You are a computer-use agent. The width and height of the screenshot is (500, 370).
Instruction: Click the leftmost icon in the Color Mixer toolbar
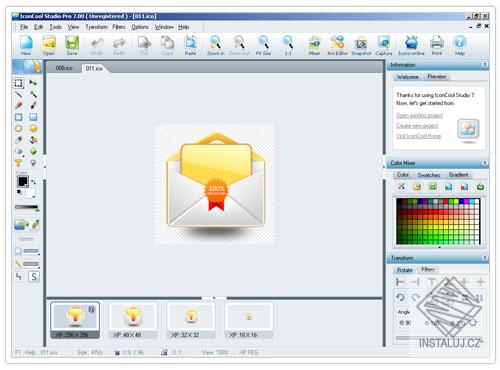click(401, 187)
